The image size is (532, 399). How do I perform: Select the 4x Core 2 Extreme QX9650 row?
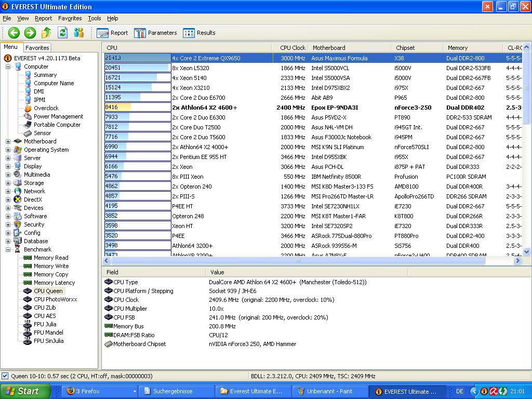pos(312,58)
